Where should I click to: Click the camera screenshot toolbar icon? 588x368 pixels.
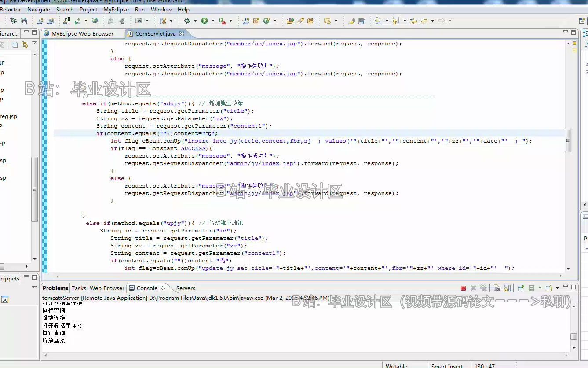click(139, 21)
